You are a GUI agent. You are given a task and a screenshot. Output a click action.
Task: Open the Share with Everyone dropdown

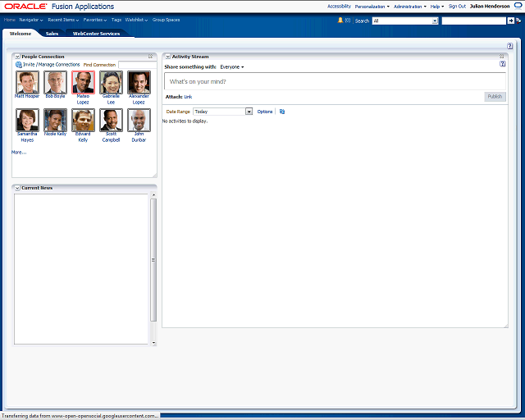(232, 66)
